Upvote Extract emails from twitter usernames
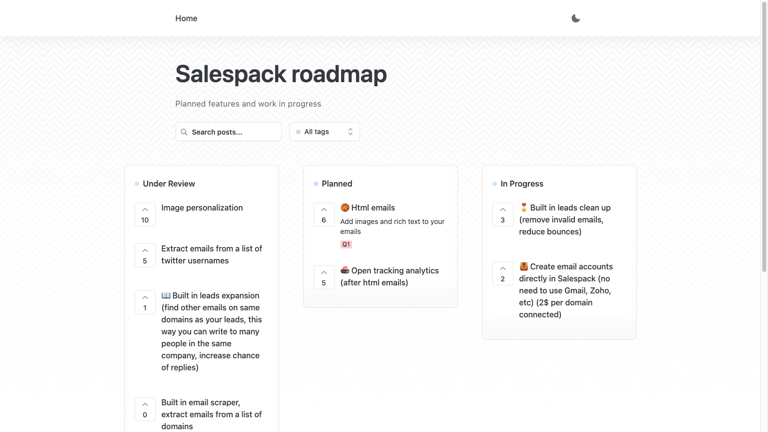Screen dimensions: 768x432 coord(145,255)
